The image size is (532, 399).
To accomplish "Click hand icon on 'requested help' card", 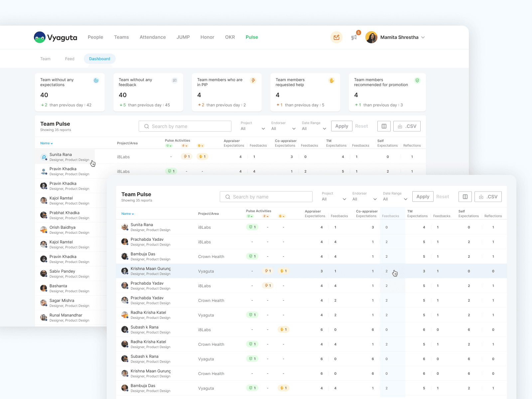I will click(x=332, y=80).
